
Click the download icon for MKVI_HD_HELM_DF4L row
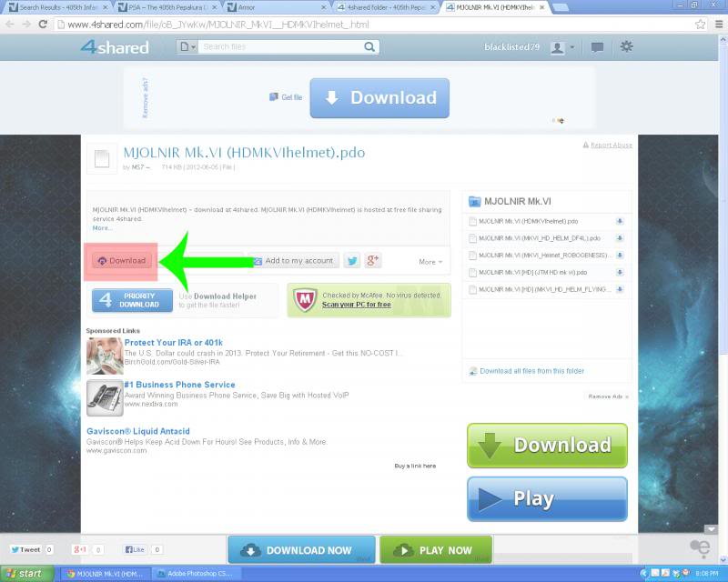620,238
